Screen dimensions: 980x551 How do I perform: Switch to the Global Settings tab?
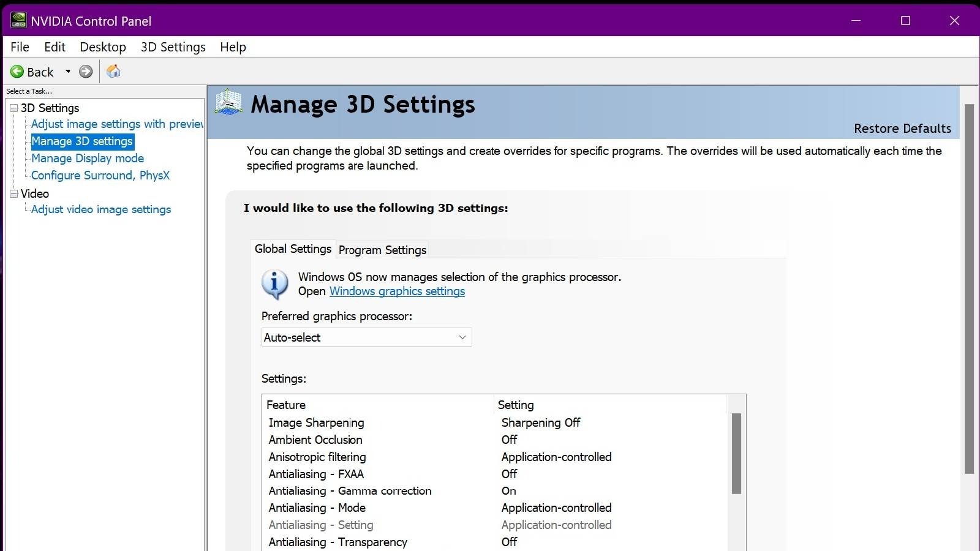[293, 249]
